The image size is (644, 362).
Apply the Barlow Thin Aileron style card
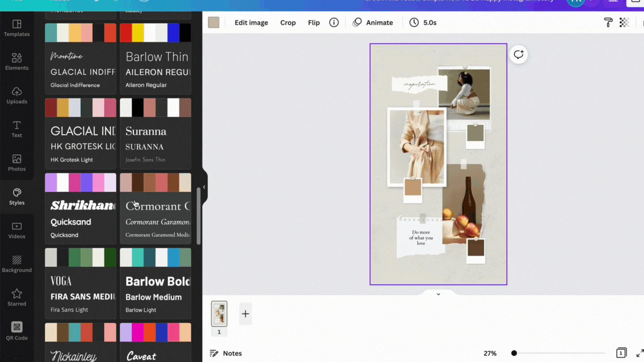(156, 59)
